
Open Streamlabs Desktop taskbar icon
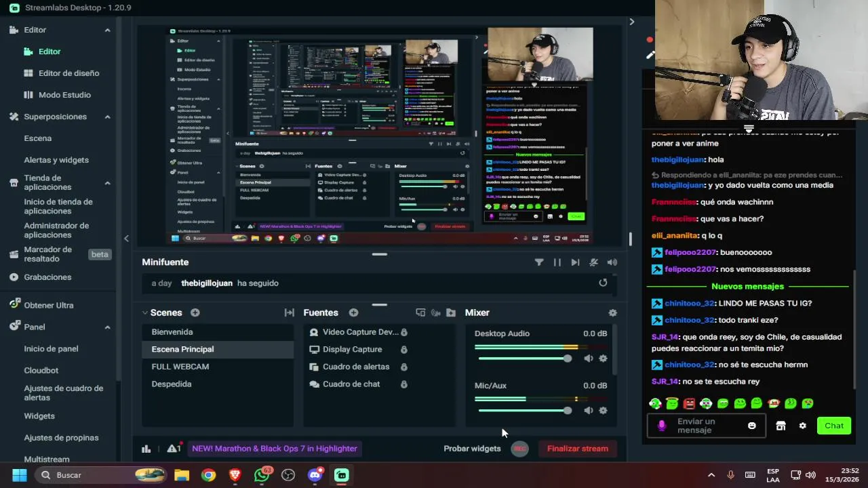(x=341, y=475)
